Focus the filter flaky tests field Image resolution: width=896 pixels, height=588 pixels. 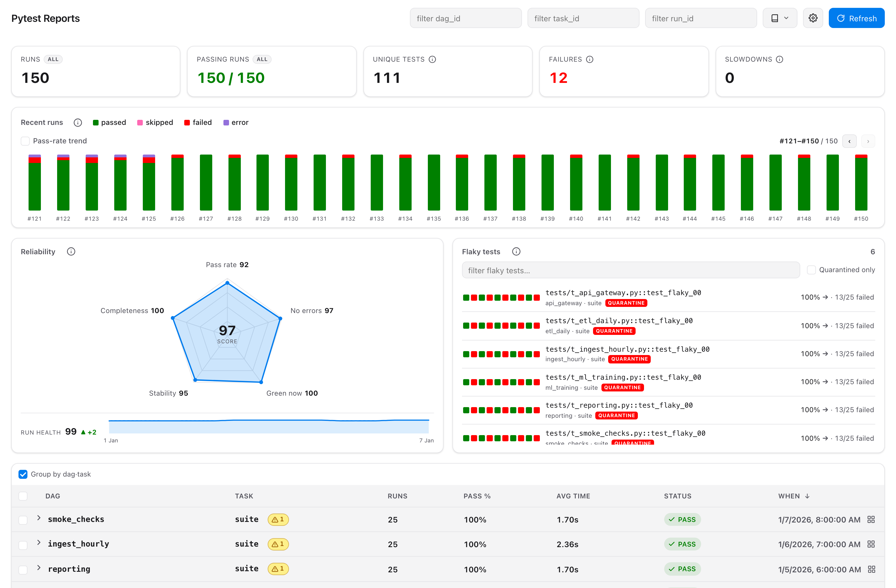[631, 270]
